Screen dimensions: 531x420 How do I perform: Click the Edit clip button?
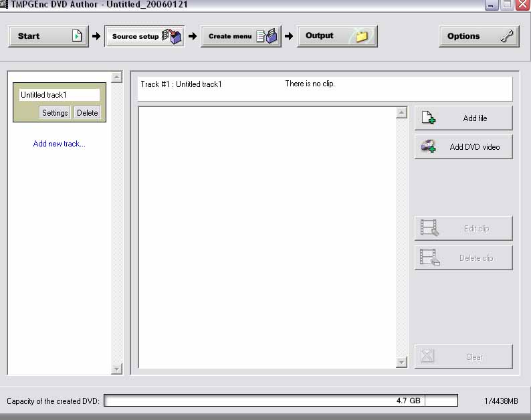463,229
